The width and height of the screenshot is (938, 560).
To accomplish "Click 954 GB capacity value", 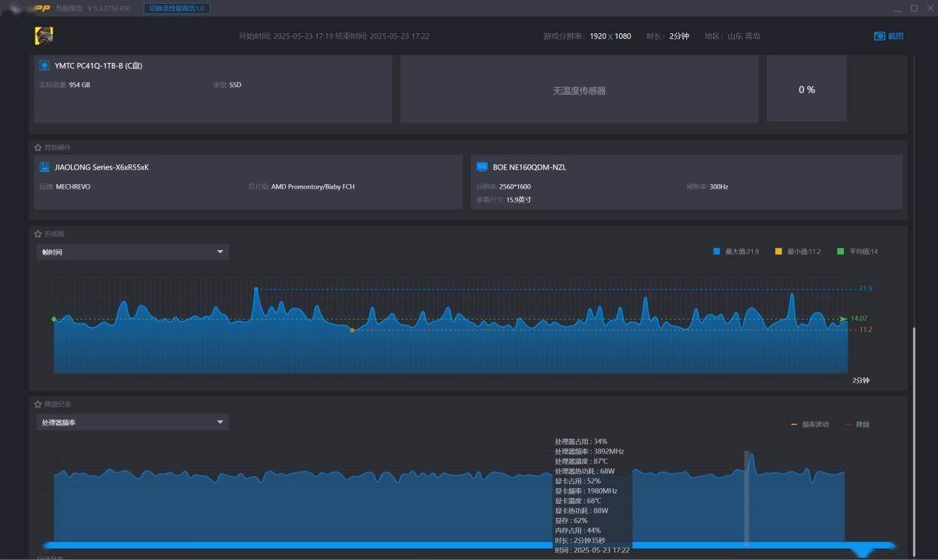I will coord(79,85).
